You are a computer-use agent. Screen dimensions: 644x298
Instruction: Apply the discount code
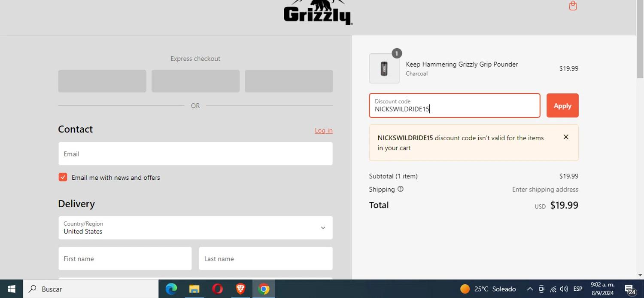[x=562, y=105]
